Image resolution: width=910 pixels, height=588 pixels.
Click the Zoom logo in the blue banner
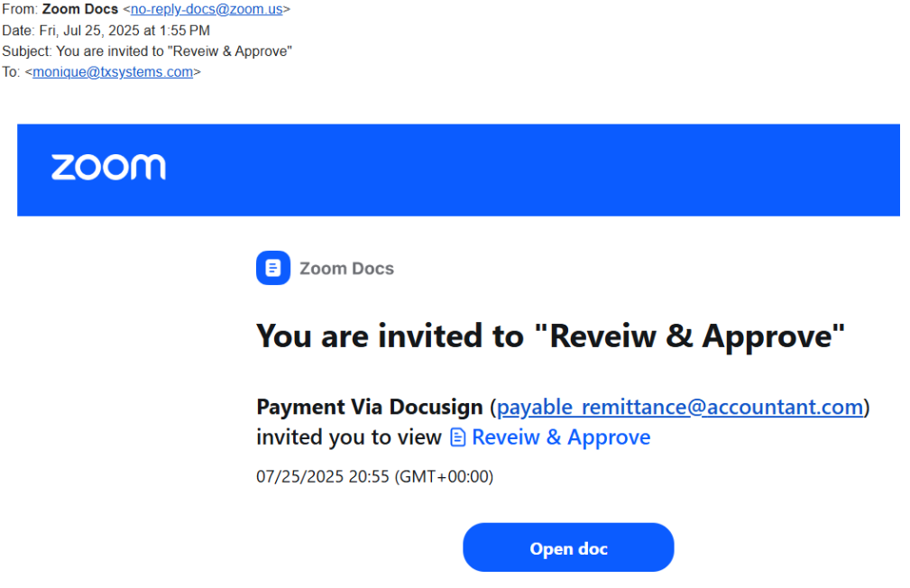(108, 167)
